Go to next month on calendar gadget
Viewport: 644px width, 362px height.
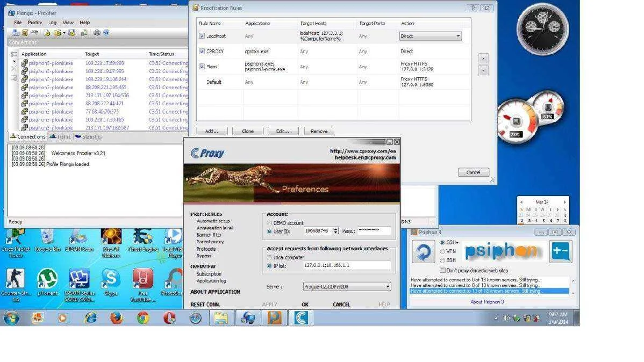click(565, 202)
